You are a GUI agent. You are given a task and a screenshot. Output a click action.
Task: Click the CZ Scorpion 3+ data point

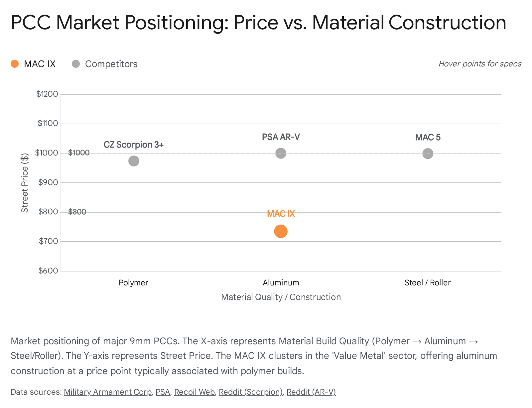(134, 161)
